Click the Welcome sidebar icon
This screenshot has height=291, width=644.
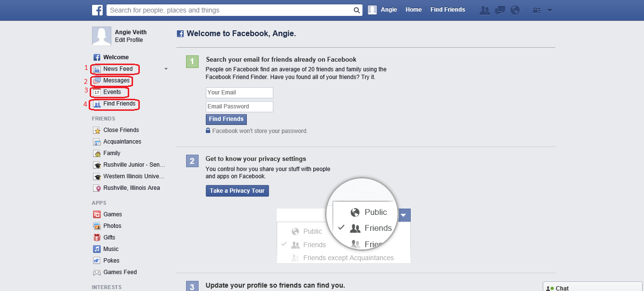97,57
